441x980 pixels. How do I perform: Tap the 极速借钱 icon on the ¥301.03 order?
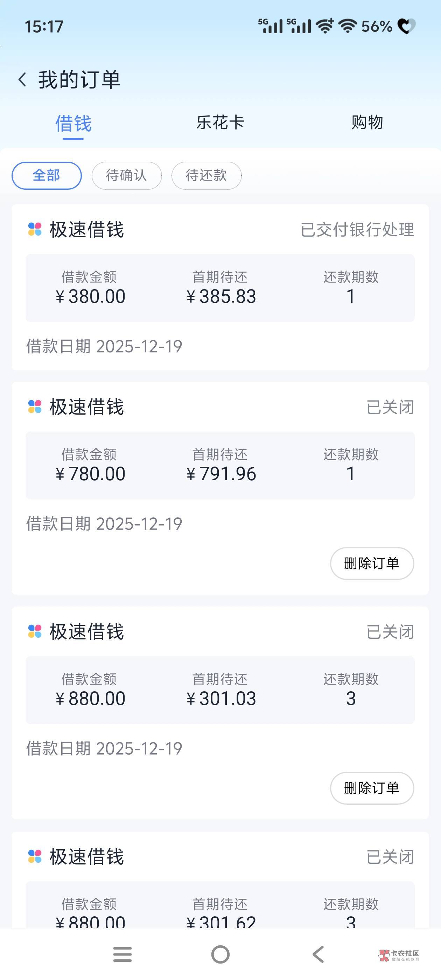tap(35, 631)
